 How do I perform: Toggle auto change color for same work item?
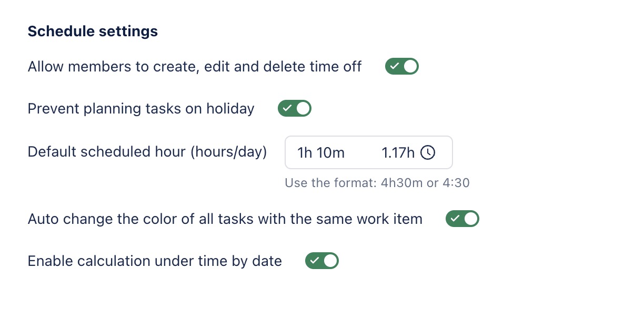[x=462, y=219]
